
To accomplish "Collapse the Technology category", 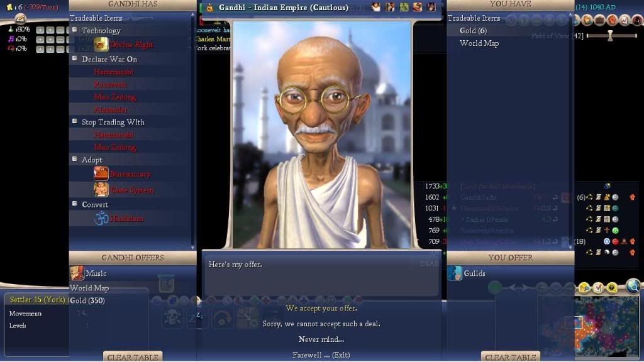I will [x=75, y=30].
